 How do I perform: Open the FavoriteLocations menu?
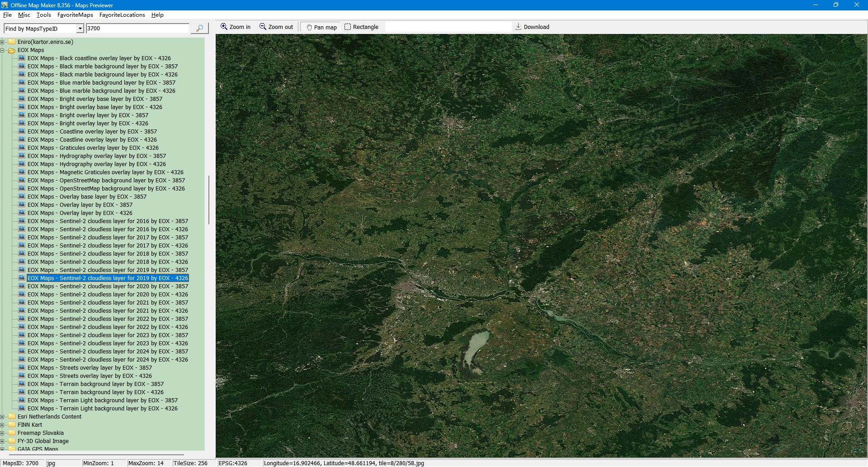[x=122, y=15]
